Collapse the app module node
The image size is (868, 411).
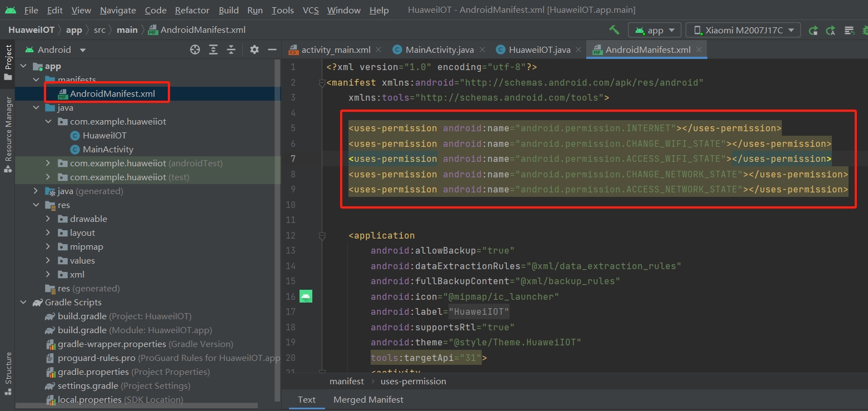click(23, 66)
